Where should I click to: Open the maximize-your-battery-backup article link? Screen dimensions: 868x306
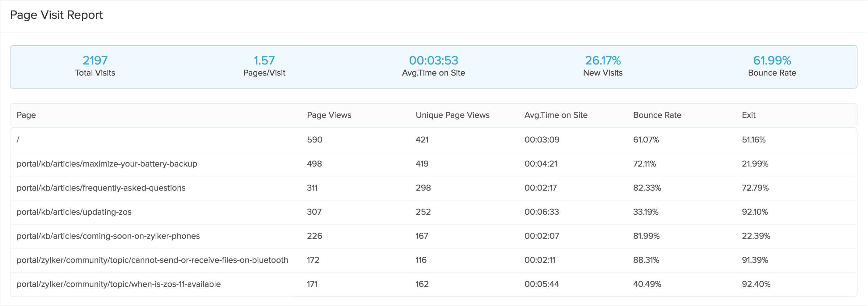[x=107, y=164]
